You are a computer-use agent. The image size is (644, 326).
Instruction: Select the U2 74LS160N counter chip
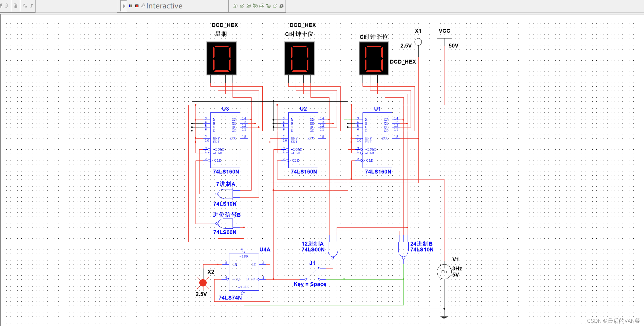click(303, 140)
